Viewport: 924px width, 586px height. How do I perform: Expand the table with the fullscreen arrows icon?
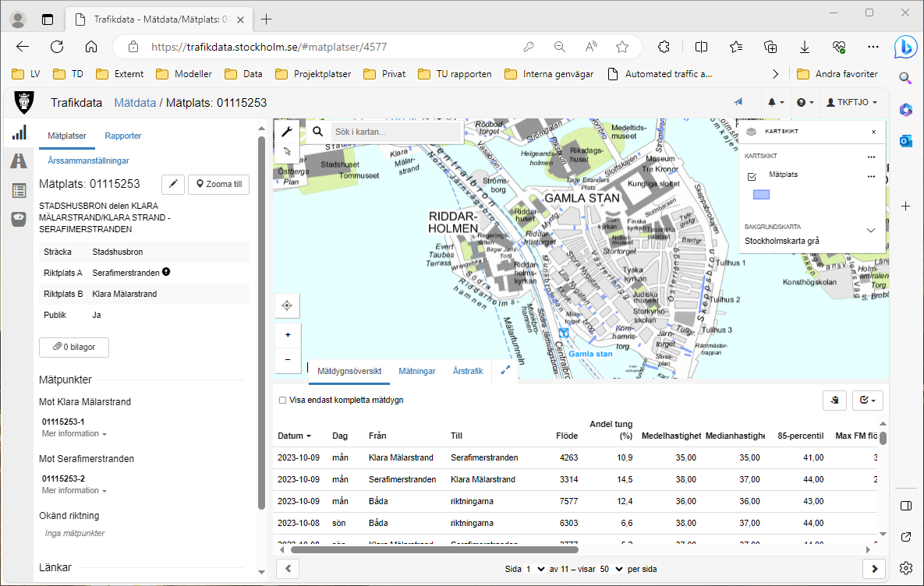click(504, 371)
